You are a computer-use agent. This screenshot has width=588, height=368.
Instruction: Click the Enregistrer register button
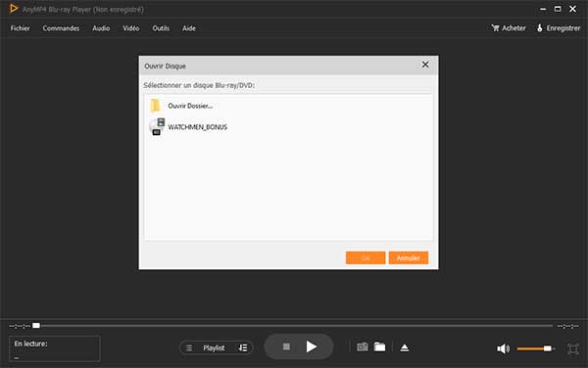(x=559, y=28)
